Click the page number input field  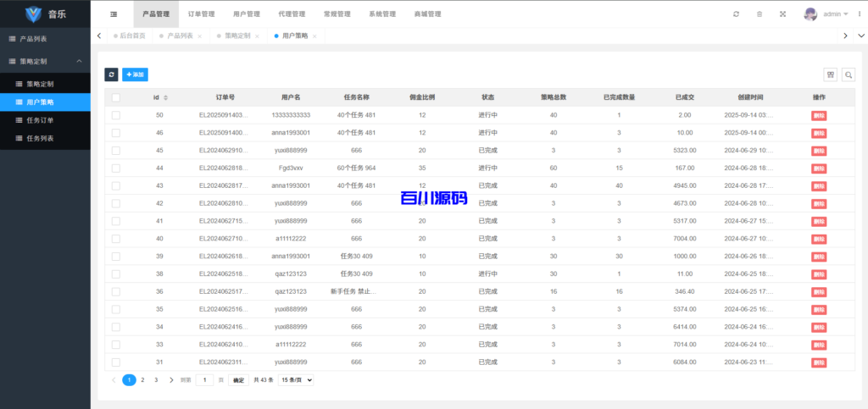[x=205, y=380]
